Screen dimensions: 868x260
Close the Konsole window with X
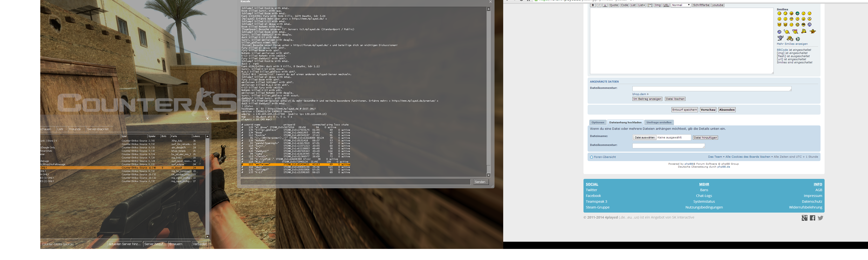pyautogui.click(x=490, y=2)
